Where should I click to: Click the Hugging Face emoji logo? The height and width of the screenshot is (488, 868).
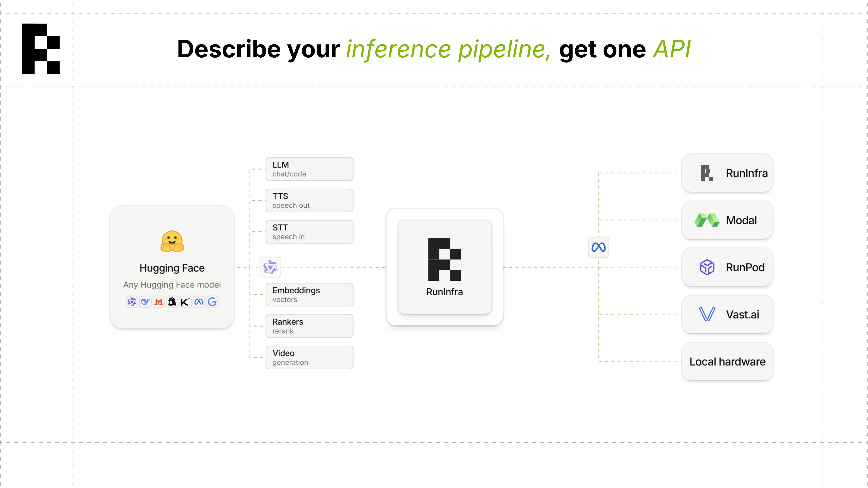pos(172,241)
